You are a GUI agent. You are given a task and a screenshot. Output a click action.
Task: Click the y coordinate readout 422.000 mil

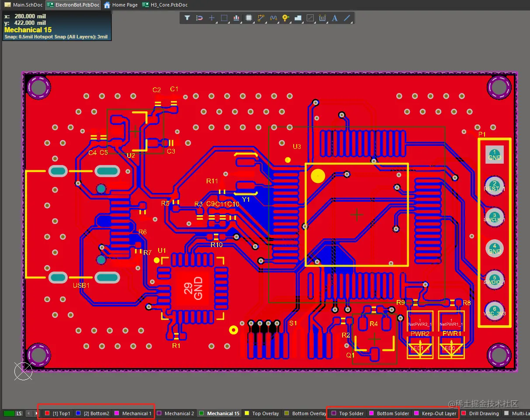click(x=25, y=23)
